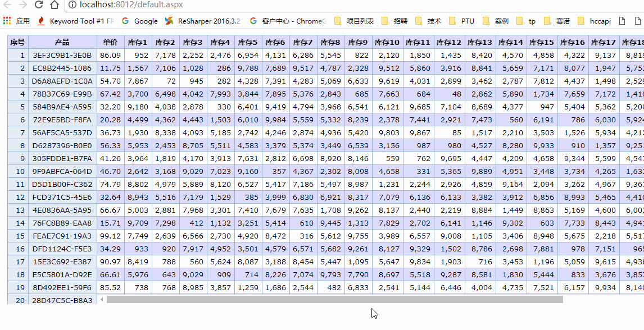Reload the page with the refresh icon
Image resolution: width=644 pixels, height=330 pixels.
39,5
